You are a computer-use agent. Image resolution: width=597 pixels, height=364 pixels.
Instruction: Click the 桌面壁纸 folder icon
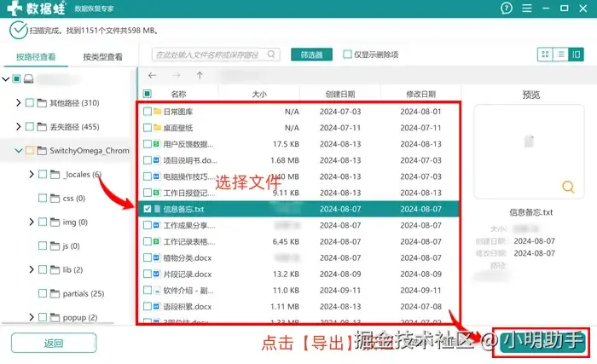(x=157, y=128)
